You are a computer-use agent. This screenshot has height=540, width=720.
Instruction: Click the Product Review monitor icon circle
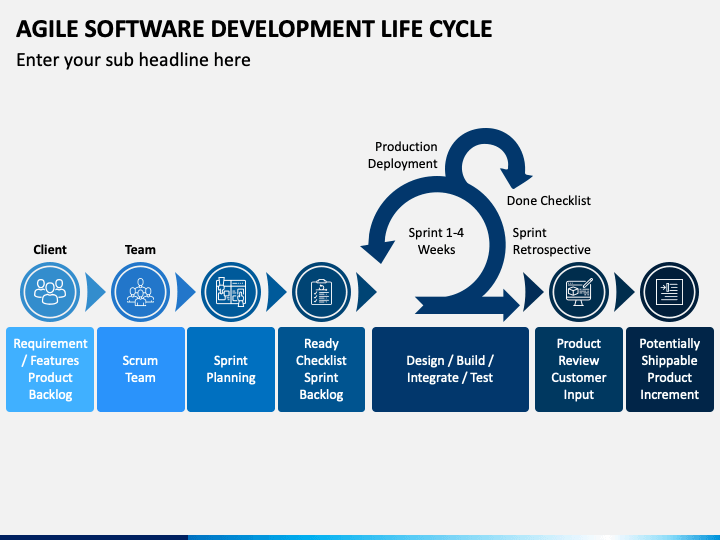579,292
